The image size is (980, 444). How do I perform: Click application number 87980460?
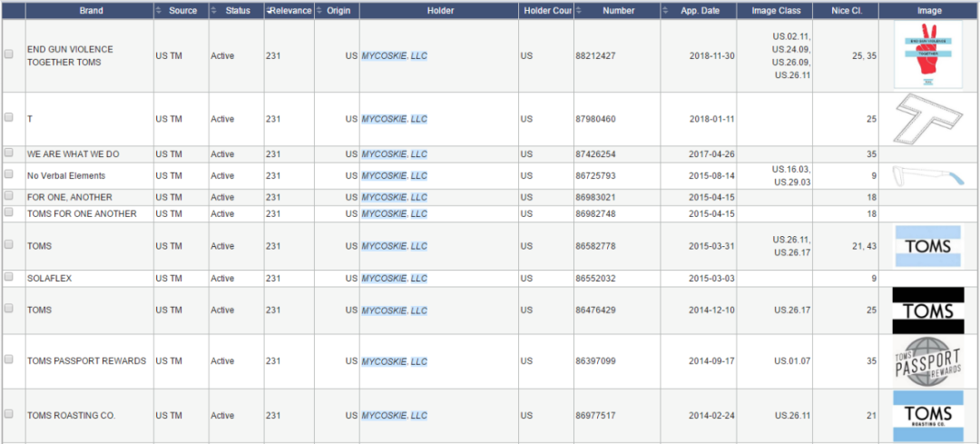tap(595, 119)
